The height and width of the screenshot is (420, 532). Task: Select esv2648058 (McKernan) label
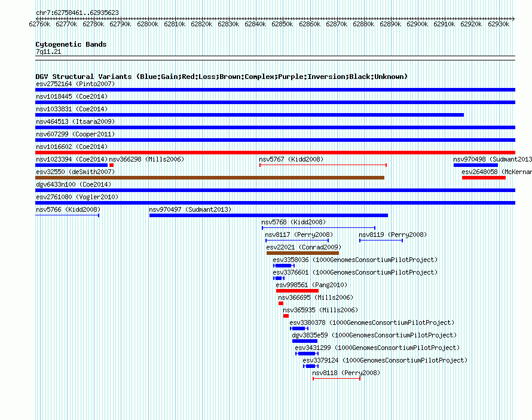coord(497,172)
